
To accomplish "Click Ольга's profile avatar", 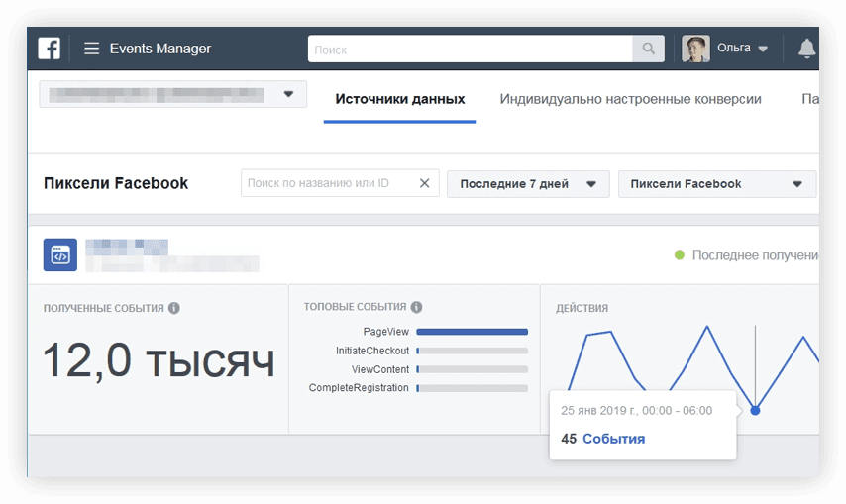I will click(x=696, y=49).
